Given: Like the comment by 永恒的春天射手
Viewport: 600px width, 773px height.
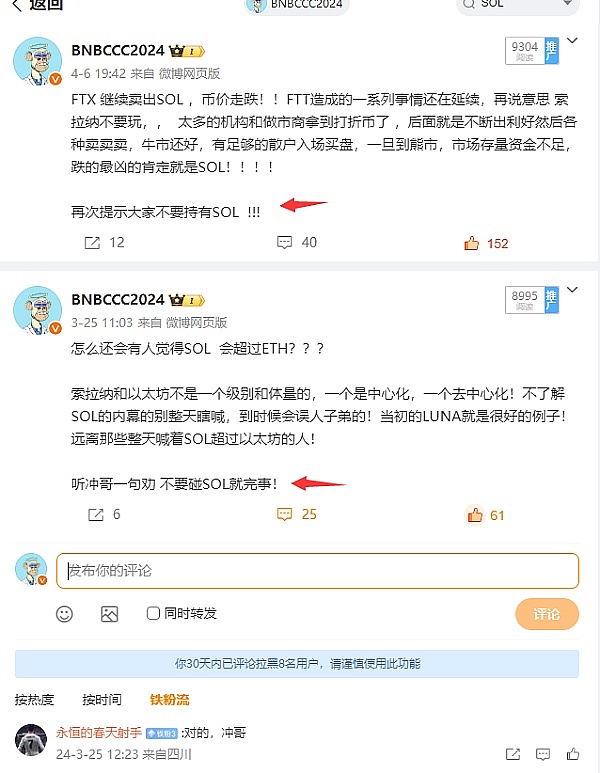Looking at the screenshot, I should tap(573, 754).
